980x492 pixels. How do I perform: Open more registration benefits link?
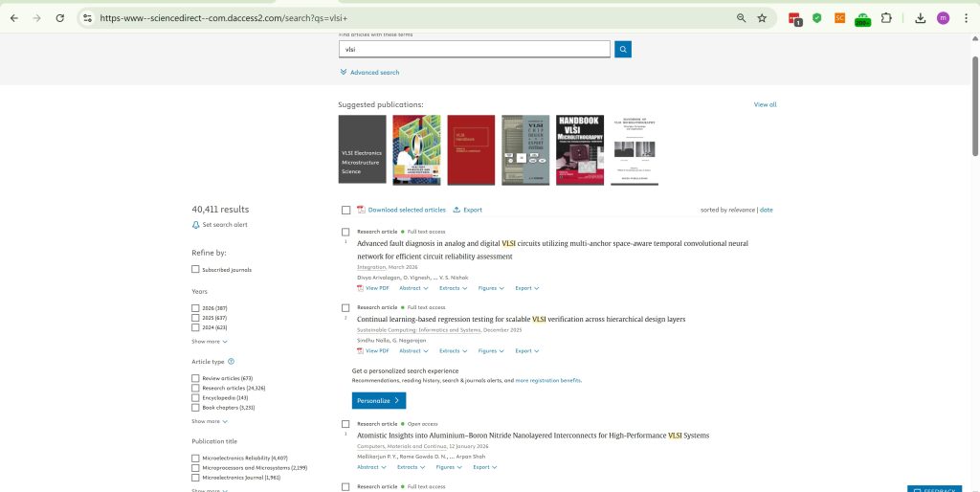(548, 380)
